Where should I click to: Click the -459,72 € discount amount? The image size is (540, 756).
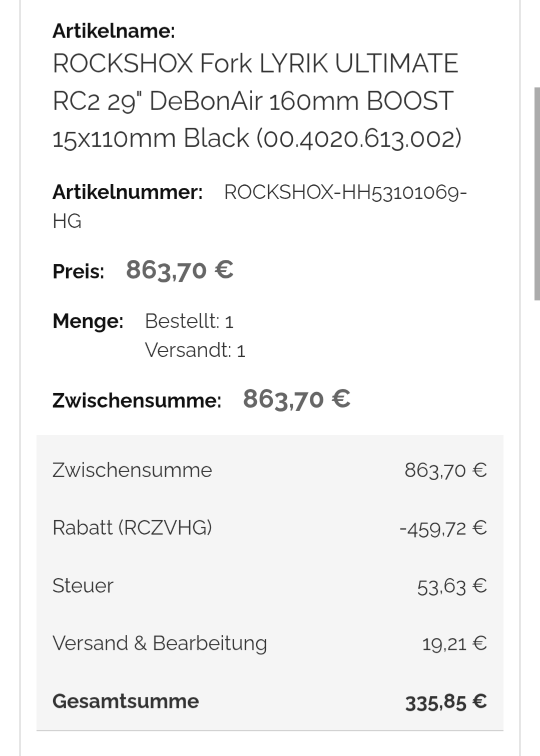(x=443, y=528)
